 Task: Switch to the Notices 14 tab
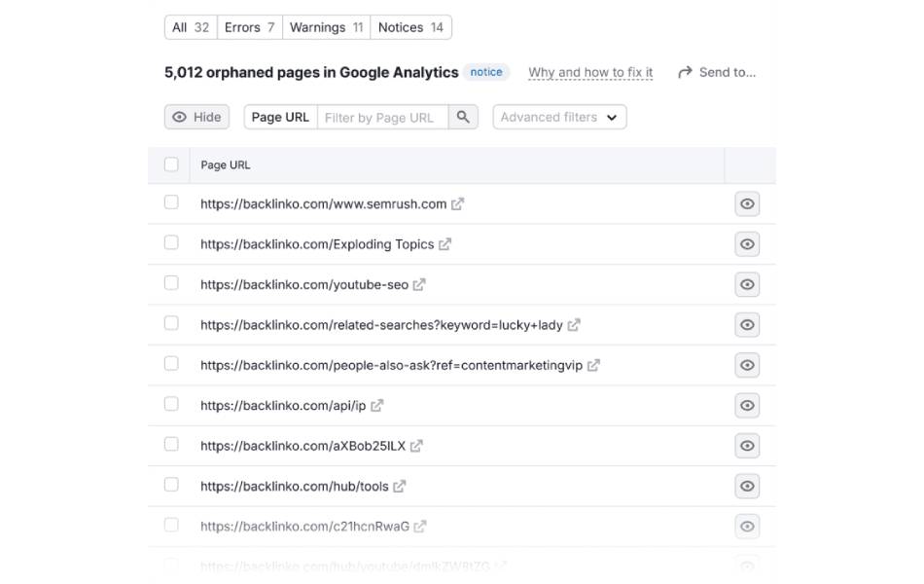coord(410,27)
